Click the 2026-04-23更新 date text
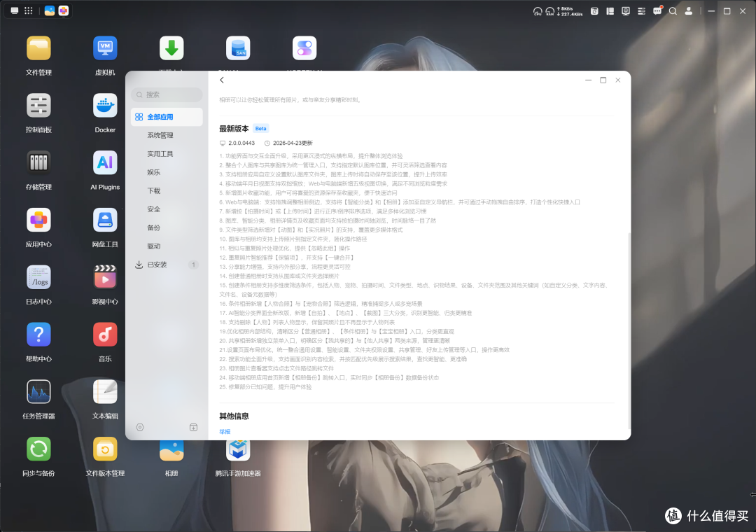Screen dimensions: 756x532 click(x=293, y=143)
